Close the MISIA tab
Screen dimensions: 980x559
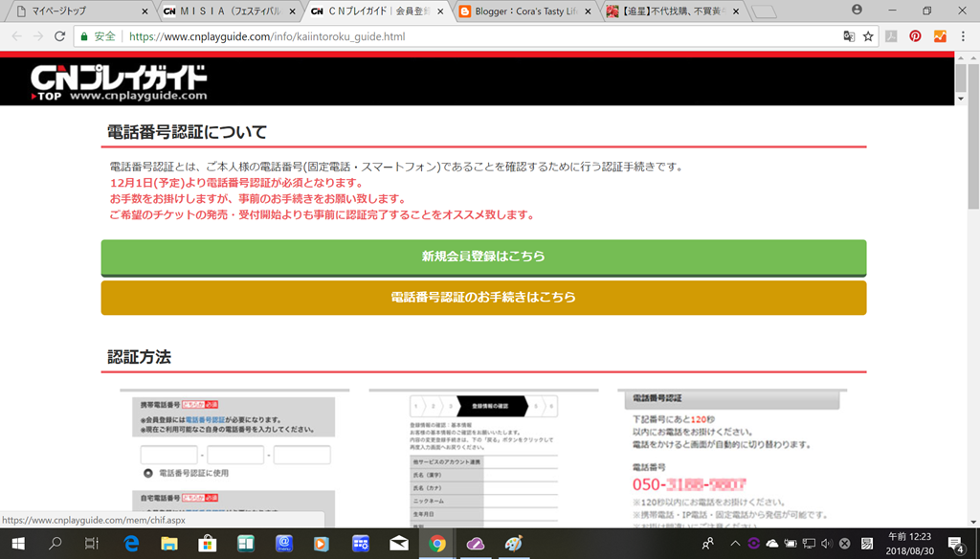point(293,11)
